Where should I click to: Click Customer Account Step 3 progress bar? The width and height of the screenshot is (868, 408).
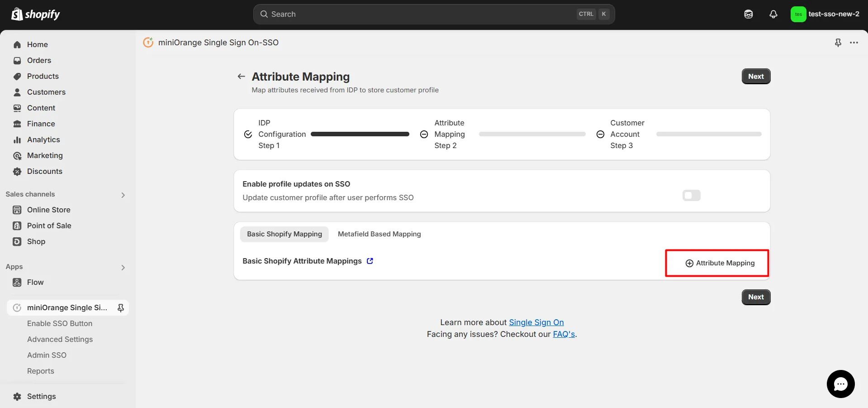(x=709, y=134)
